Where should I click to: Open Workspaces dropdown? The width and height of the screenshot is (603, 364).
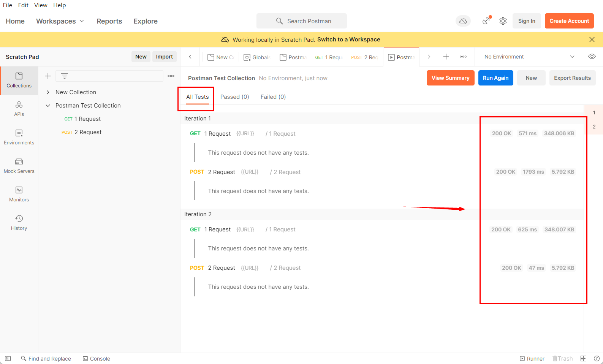[x=60, y=21]
